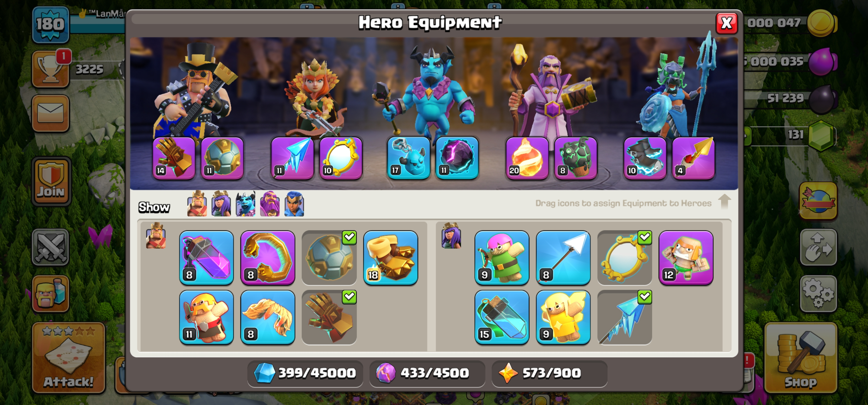Pick the Barbarian Puppet level 11
The height and width of the screenshot is (405, 868).
206,317
